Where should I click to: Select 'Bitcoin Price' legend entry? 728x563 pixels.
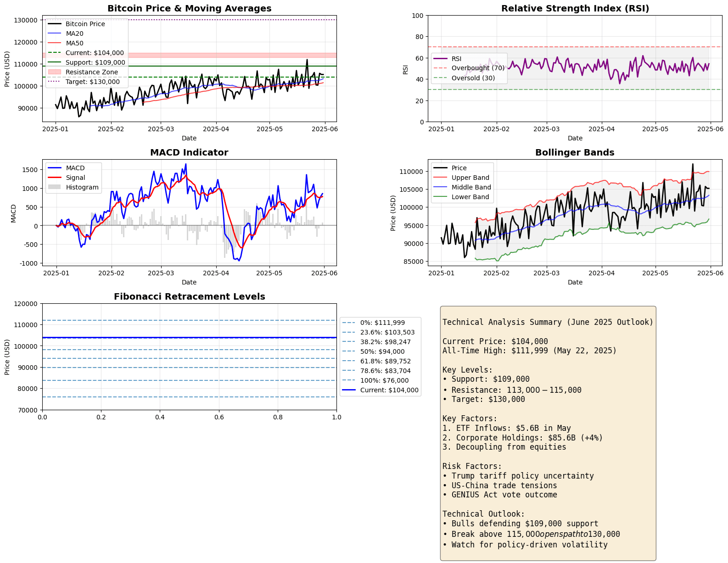[85, 24]
